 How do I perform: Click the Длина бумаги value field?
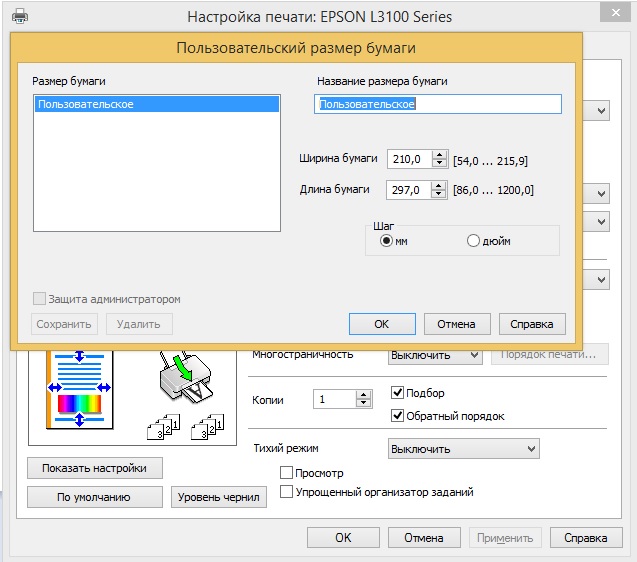point(408,190)
